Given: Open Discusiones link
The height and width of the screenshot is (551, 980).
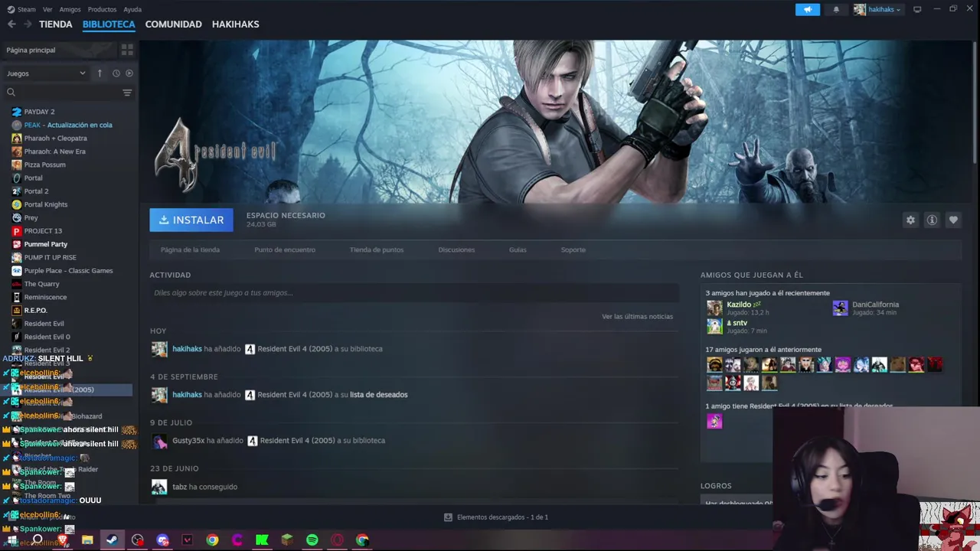Looking at the screenshot, I should coord(456,249).
